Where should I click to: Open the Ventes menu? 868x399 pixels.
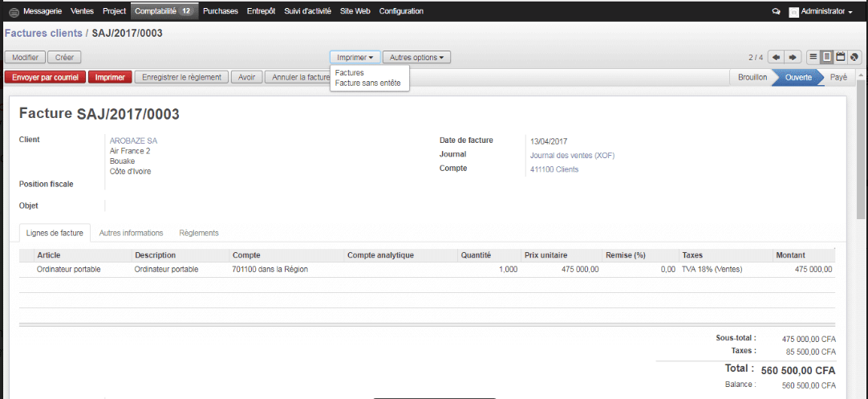83,11
